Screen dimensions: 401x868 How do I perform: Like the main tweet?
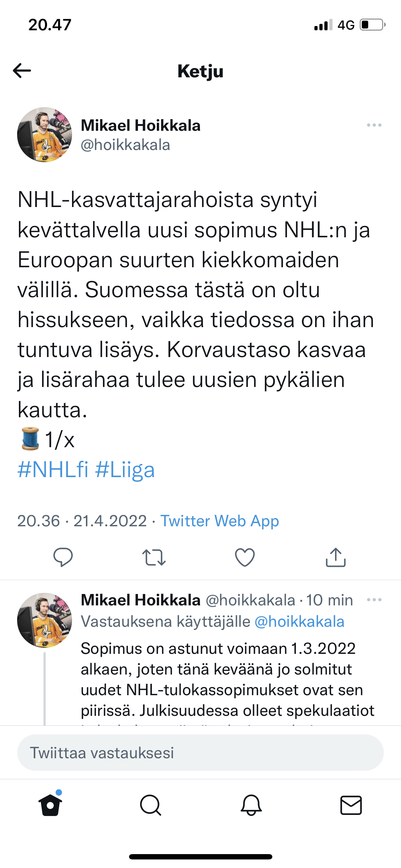[245, 557]
